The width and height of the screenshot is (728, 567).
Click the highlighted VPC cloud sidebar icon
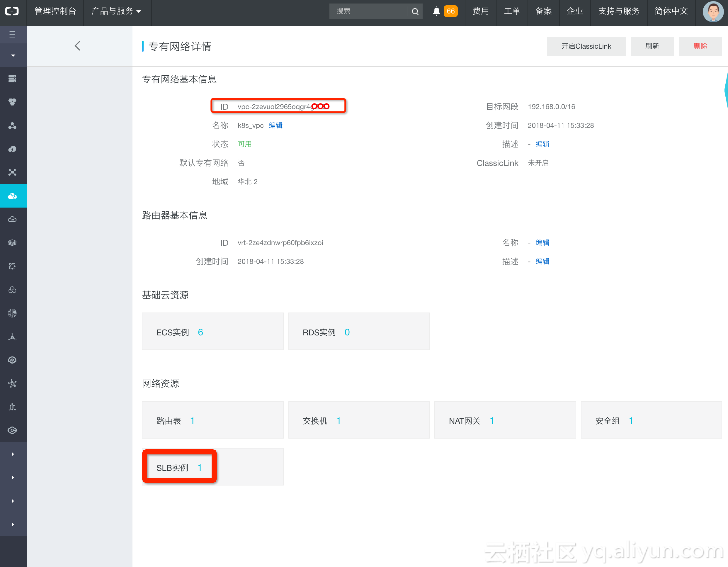(12, 196)
